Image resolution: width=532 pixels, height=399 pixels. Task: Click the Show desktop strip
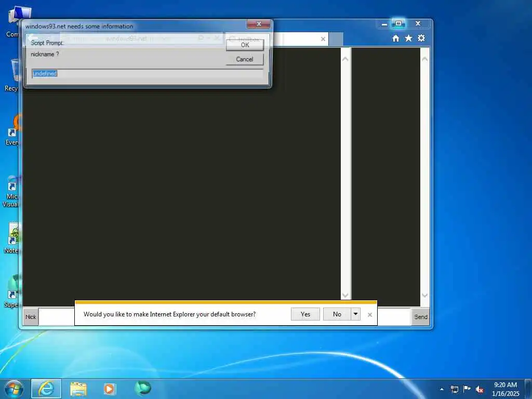pos(528,389)
